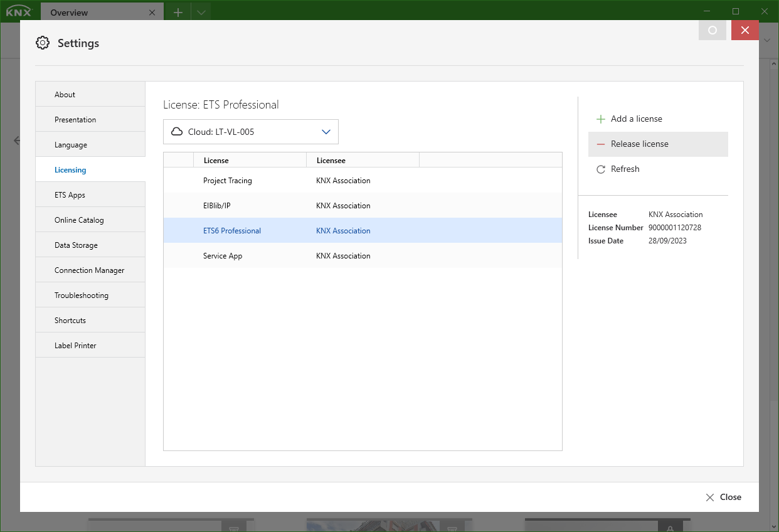Image resolution: width=779 pixels, height=532 pixels.
Task: Open the Troubleshooting section
Action: [x=90, y=295]
